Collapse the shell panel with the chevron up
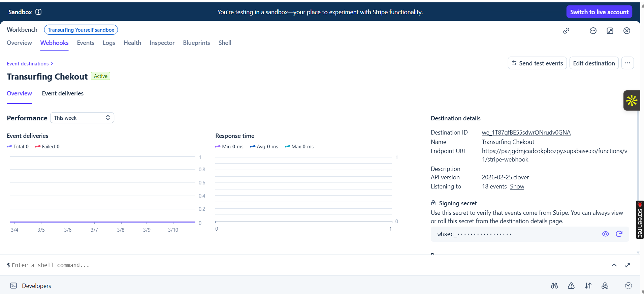The height and width of the screenshot is (294, 644). [614, 265]
